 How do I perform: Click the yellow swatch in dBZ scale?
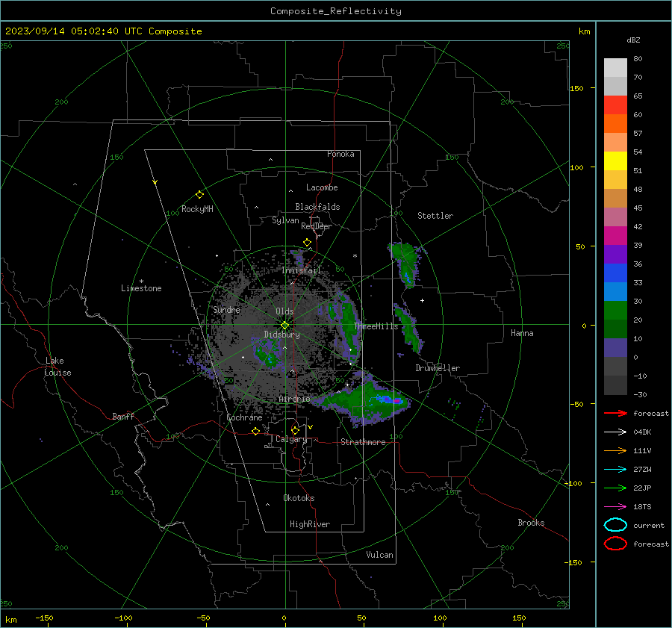pos(615,161)
